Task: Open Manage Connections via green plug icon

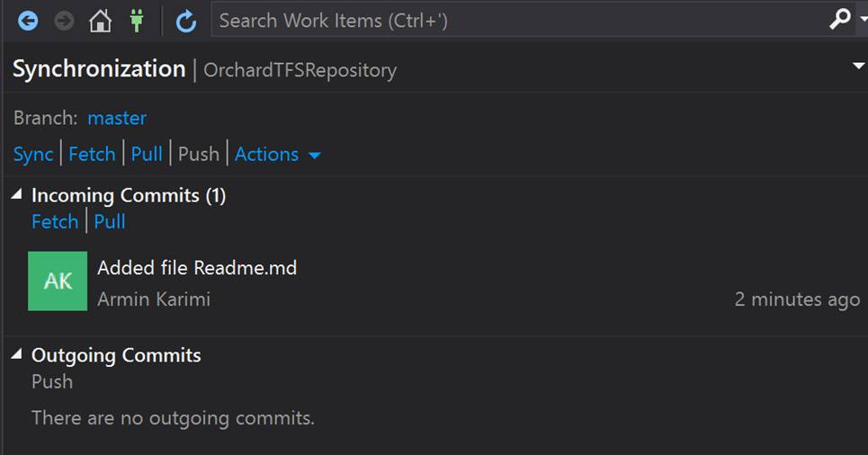Action: tap(136, 21)
